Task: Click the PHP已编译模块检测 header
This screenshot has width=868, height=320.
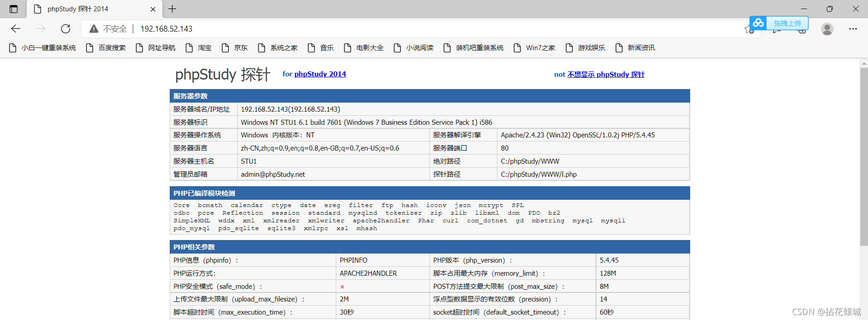Action: point(430,193)
